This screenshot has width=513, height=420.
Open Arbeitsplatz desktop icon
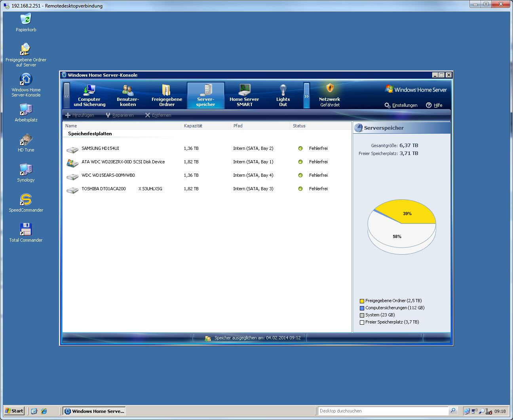[x=26, y=112]
